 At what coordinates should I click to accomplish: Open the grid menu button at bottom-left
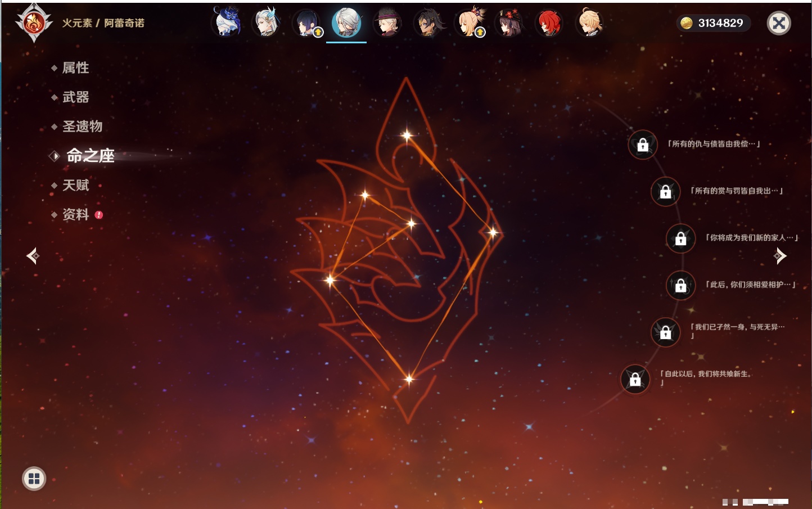click(34, 479)
